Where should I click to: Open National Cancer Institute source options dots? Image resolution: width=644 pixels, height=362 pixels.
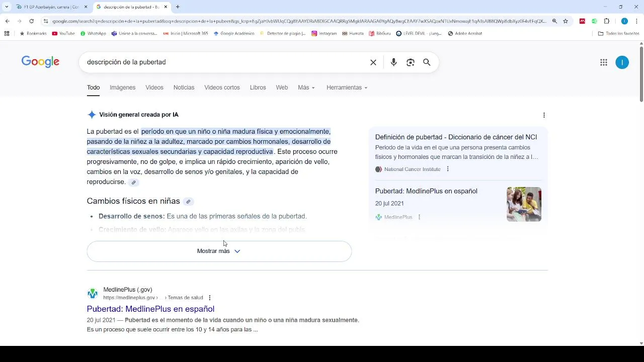(448, 169)
